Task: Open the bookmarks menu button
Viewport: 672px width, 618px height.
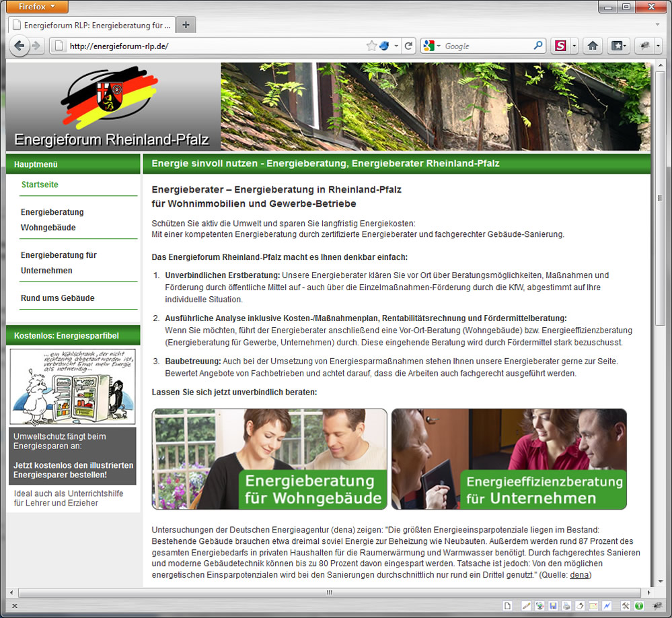Action: pyautogui.click(x=618, y=46)
